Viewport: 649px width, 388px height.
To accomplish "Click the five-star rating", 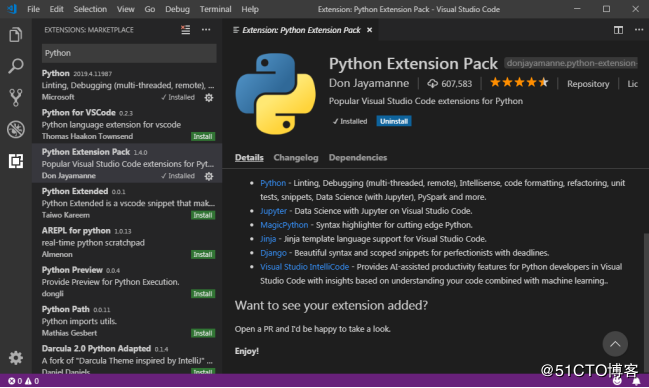I will [519, 83].
